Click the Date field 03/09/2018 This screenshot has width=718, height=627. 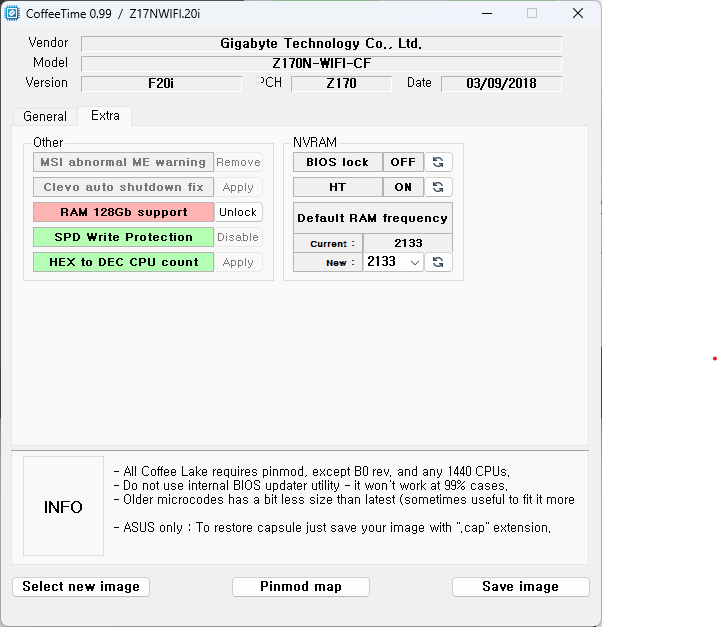tap(501, 84)
